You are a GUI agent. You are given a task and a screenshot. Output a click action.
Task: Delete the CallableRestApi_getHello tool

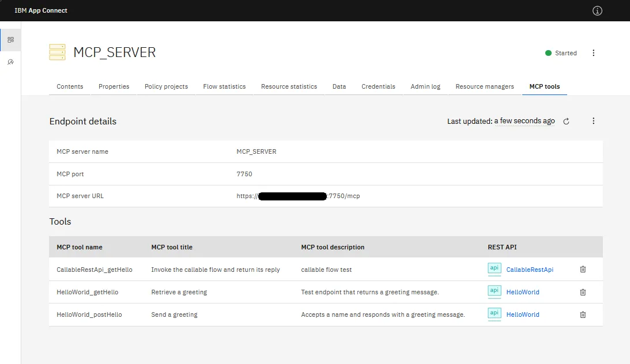click(583, 270)
